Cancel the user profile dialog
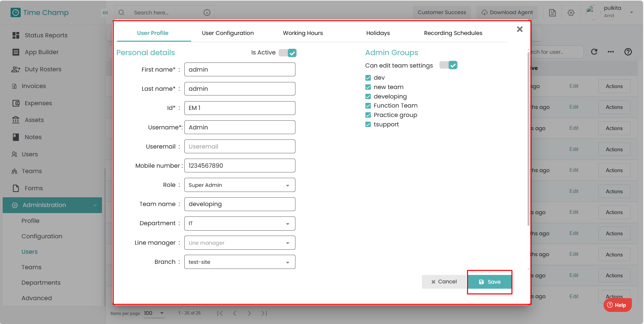Image resolution: width=644 pixels, height=324 pixels. click(444, 282)
